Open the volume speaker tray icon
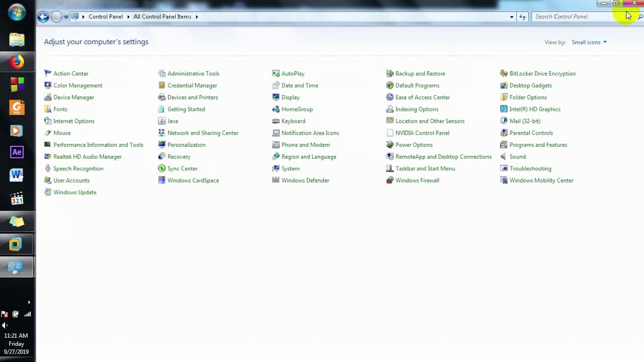Screen dimensions: 644x362 [5, 325]
